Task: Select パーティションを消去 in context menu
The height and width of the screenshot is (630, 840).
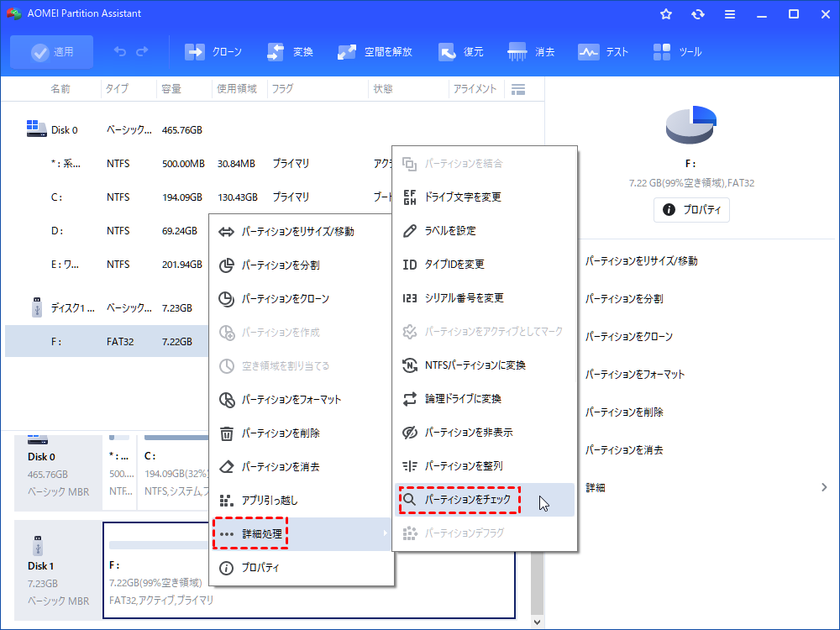Action: (302, 466)
